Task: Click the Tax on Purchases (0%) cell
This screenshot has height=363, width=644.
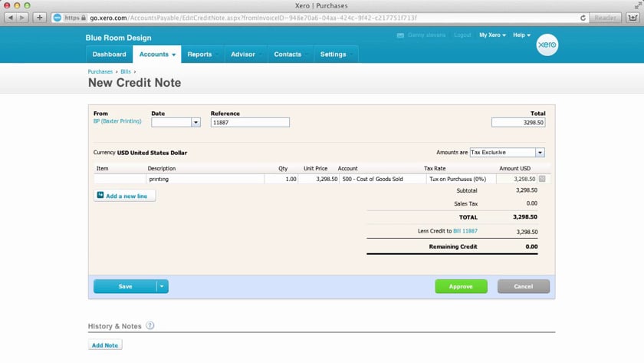Action: click(x=462, y=179)
